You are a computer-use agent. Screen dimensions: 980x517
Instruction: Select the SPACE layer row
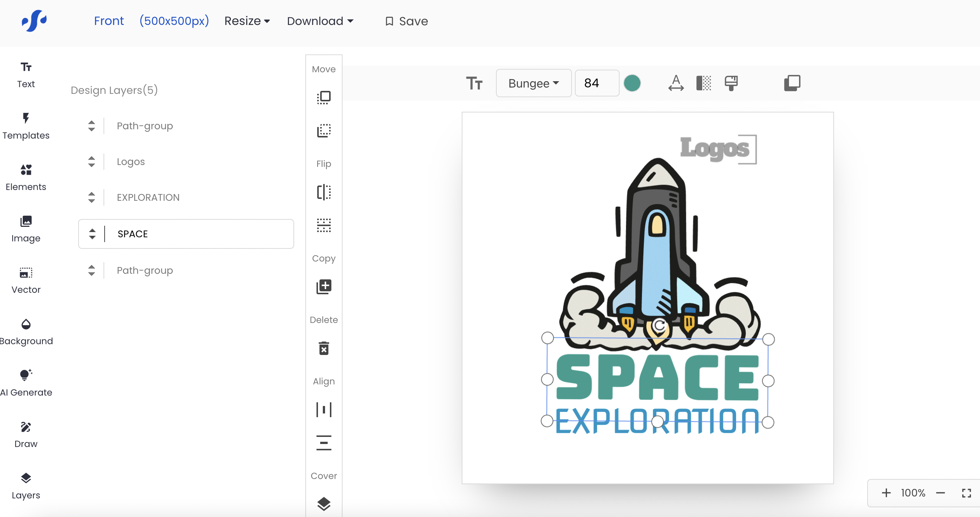click(x=186, y=234)
